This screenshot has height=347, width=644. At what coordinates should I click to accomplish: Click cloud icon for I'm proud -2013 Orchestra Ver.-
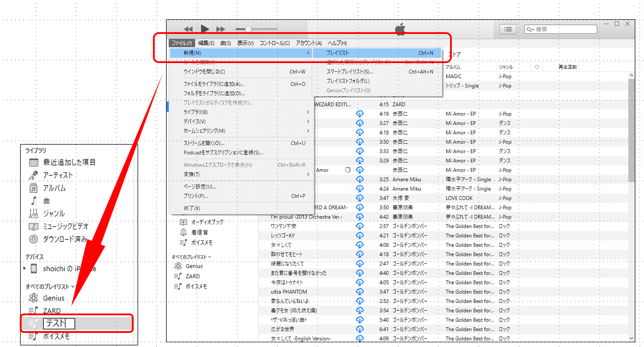[360, 216]
